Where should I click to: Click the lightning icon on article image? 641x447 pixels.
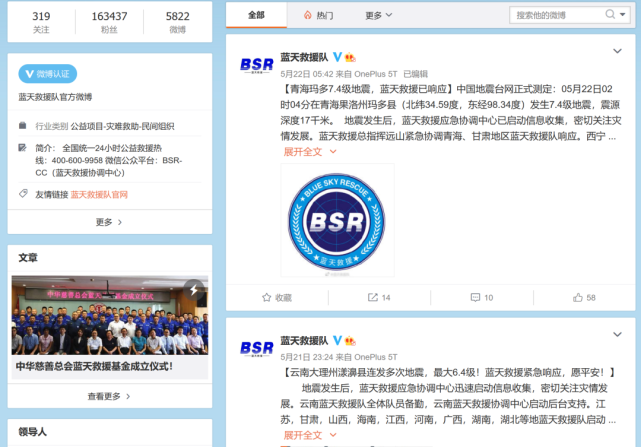point(194,290)
